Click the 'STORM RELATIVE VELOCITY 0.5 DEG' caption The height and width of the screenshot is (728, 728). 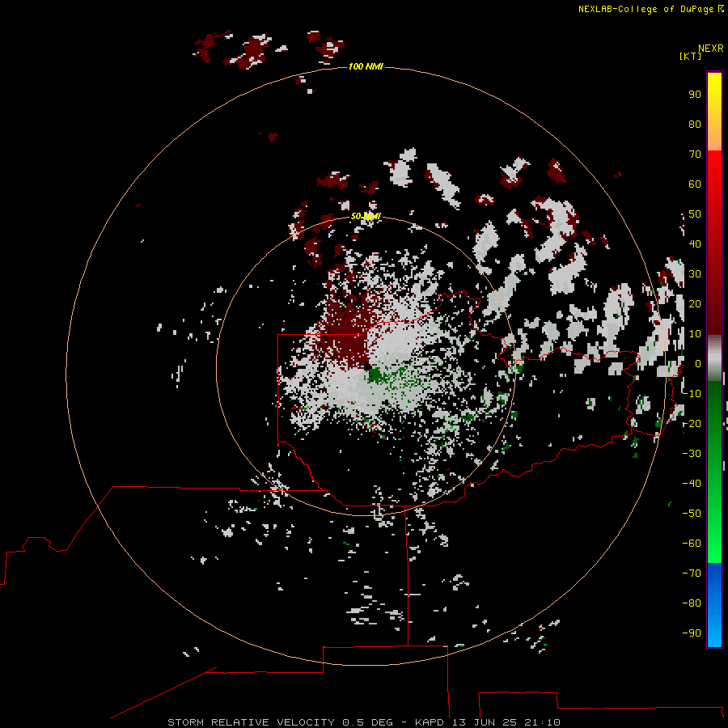coord(280,722)
